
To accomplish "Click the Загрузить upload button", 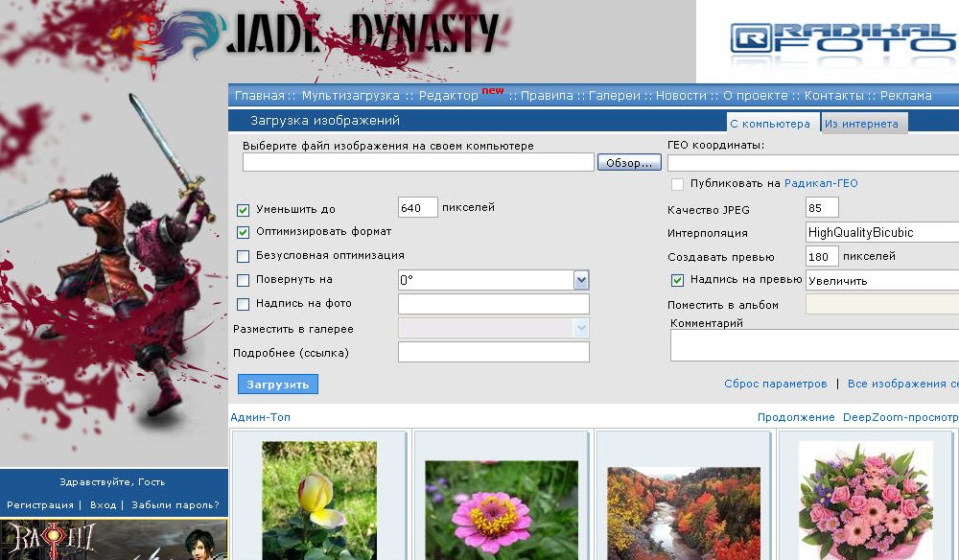I will [278, 385].
